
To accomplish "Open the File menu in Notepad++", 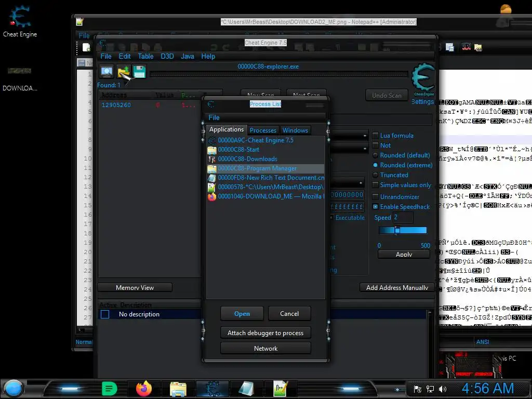I will [x=84, y=35].
